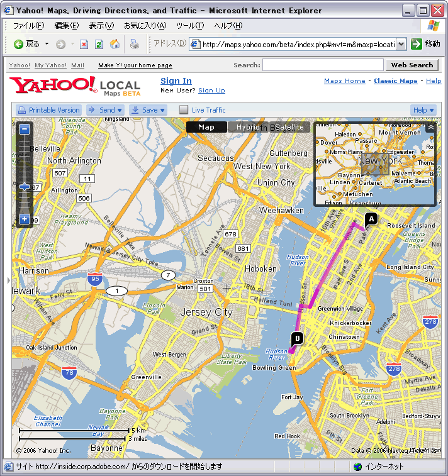Click route marker A on map
Screen dimensions: 448x476
371,220
